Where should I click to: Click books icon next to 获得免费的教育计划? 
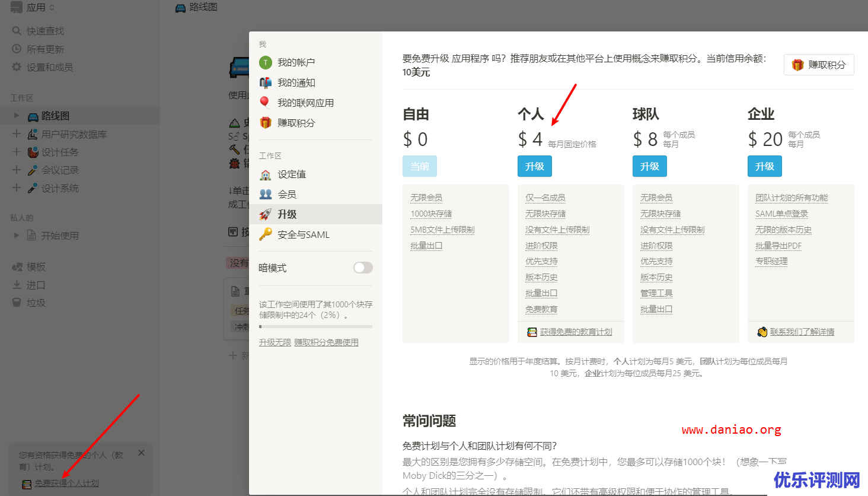point(532,332)
